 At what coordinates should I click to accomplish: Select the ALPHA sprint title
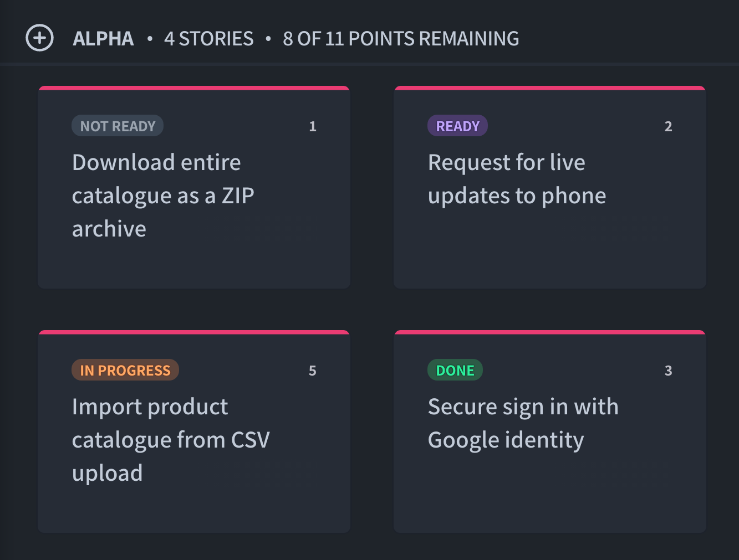pyautogui.click(x=103, y=39)
